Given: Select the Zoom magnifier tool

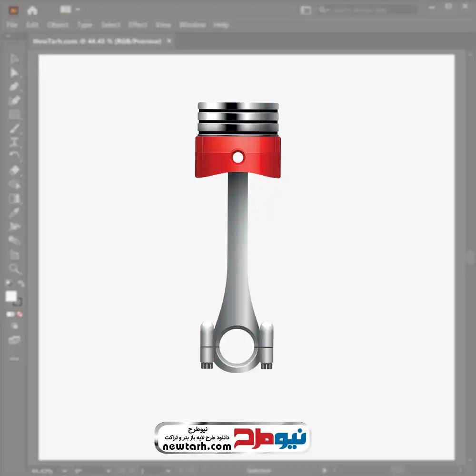Looking at the screenshot, I should pos(15,269).
